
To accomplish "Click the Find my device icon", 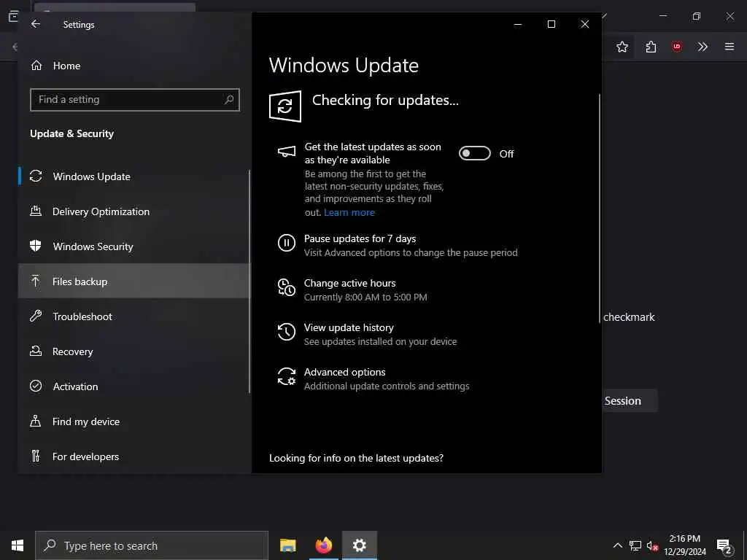I will coord(36,421).
